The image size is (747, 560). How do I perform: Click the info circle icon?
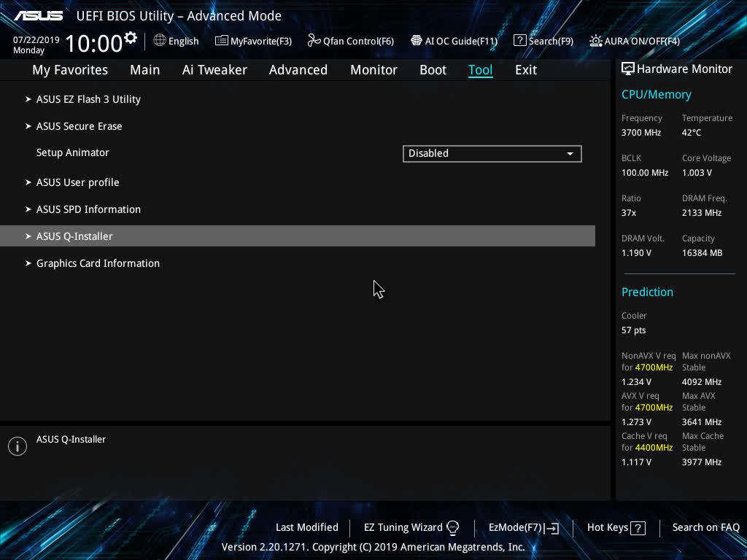click(18, 446)
